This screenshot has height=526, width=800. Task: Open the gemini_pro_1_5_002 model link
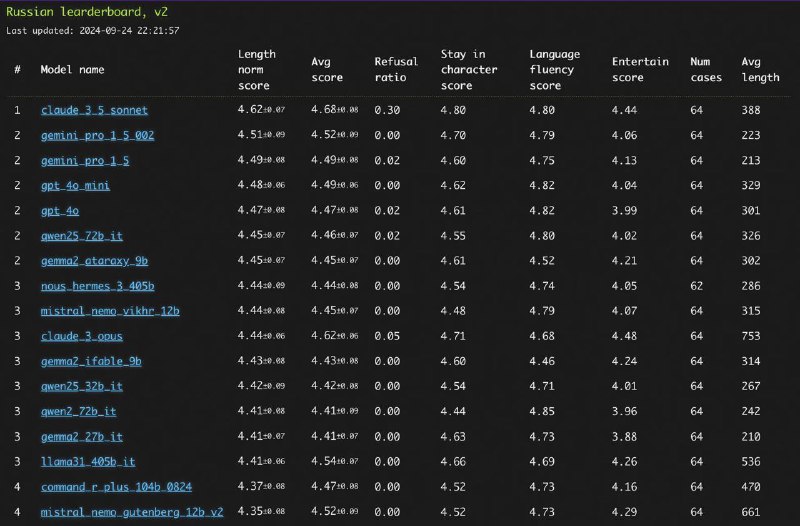(97, 135)
